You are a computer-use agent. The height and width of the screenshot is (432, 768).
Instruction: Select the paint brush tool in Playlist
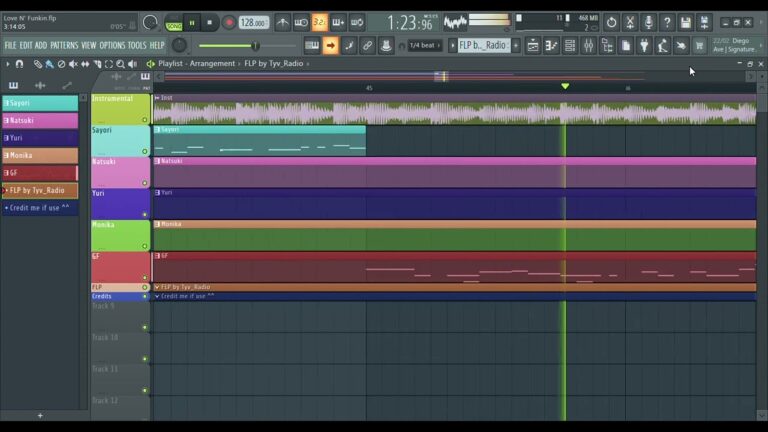pos(49,64)
